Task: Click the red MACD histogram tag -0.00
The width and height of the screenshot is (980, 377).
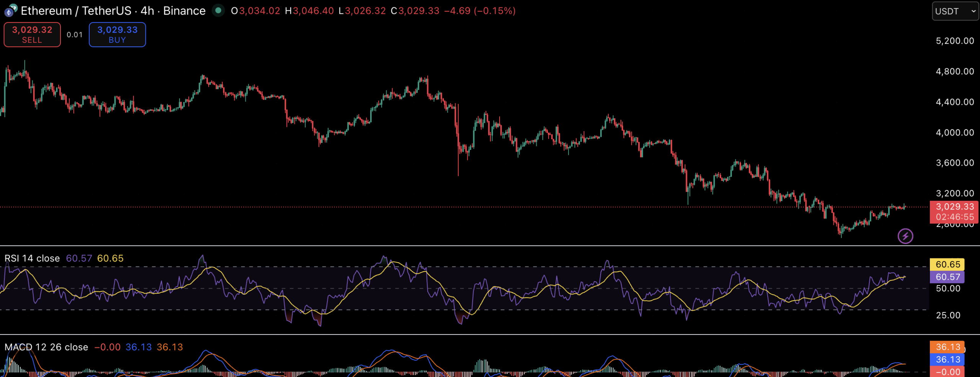Action: (947, 372)
